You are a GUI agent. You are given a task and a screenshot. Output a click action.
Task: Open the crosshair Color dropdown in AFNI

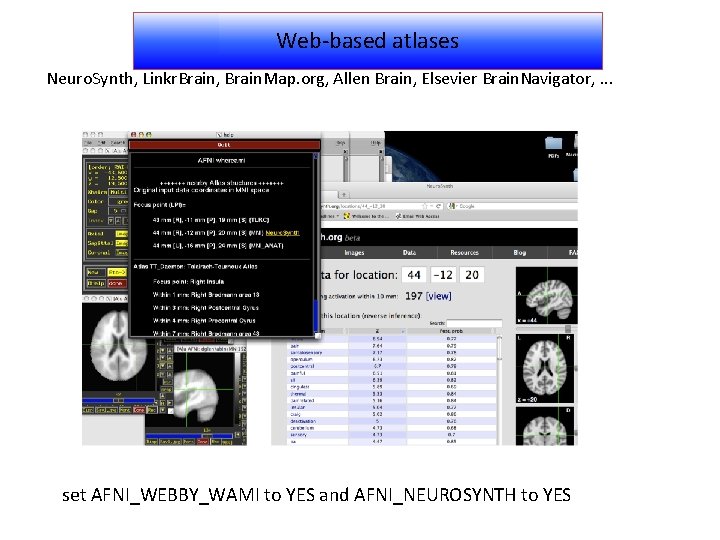click(118, 202)
